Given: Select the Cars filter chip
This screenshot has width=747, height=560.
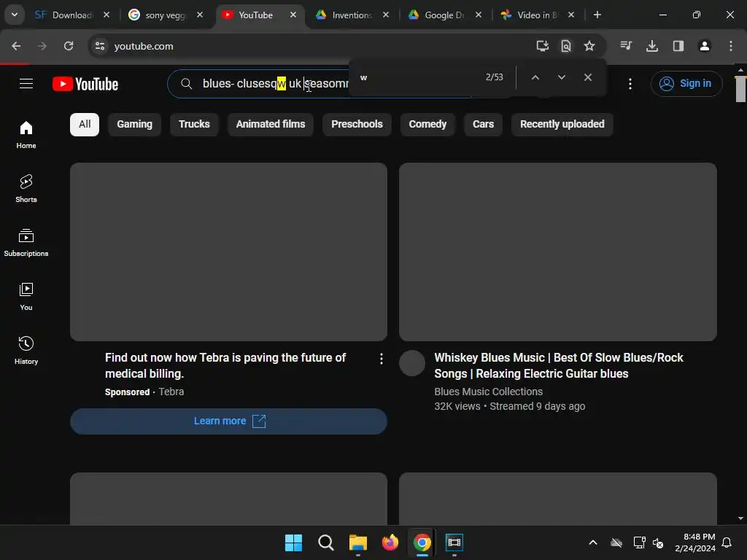Looking at the screenshot, I should click(483, 124).
